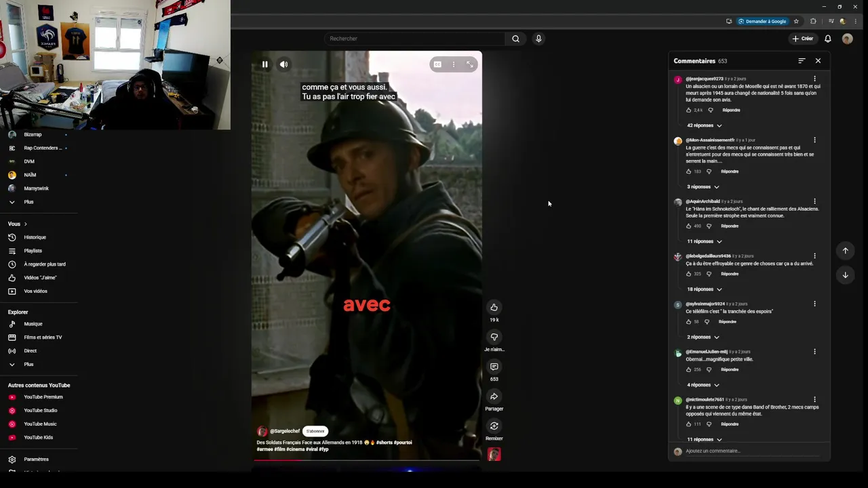Remix this Short (Remixer)
Viewport: 868px width, 488px height.
pos(494,426)
